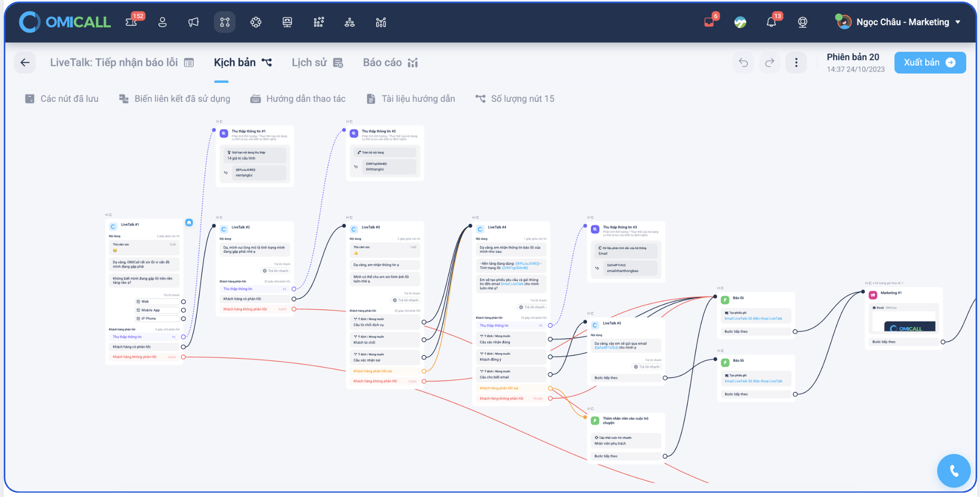The image size is (980, 497).
Task: Click Trả lời nhanh in LiveTalk #5
Action: click(x=647, y=367)
